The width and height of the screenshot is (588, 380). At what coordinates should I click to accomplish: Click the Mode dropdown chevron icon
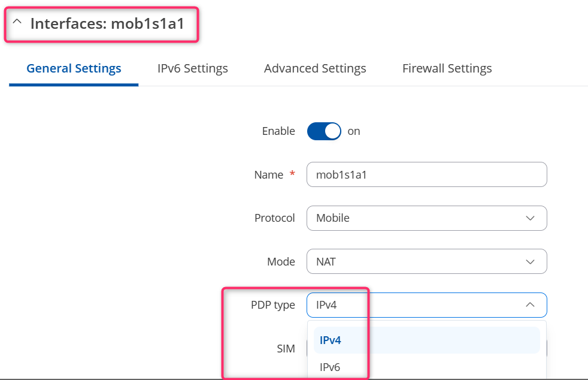(530, 262)
